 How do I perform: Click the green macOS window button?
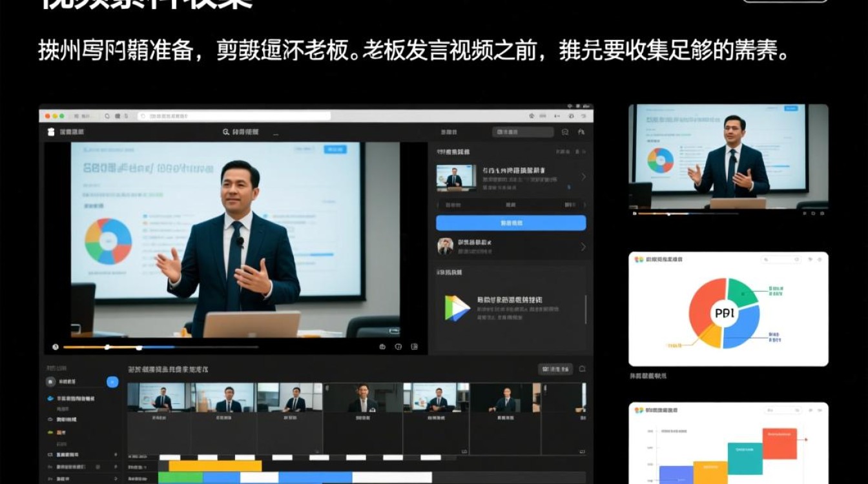(62, 116)
